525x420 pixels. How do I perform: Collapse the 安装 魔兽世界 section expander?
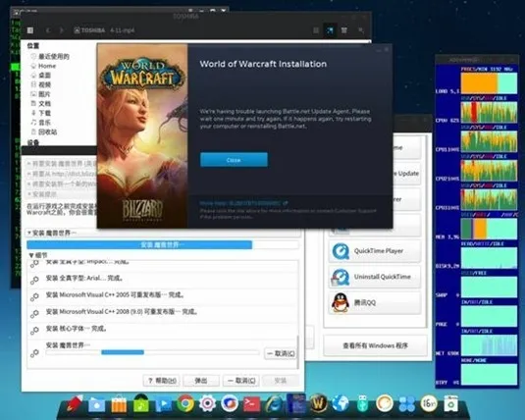[x=29, y=233]
